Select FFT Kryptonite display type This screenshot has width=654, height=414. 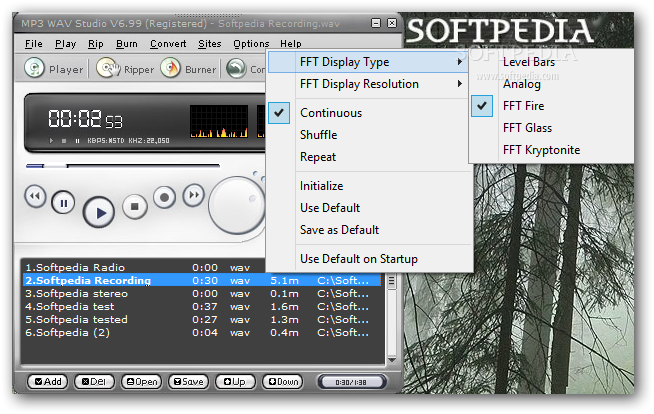tap(551, 150)
